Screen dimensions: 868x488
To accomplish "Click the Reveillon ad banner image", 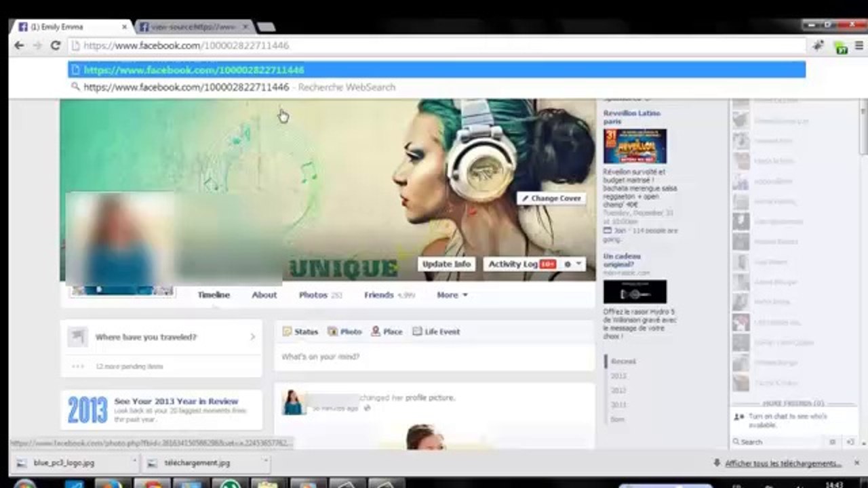I will coord(635,146).
